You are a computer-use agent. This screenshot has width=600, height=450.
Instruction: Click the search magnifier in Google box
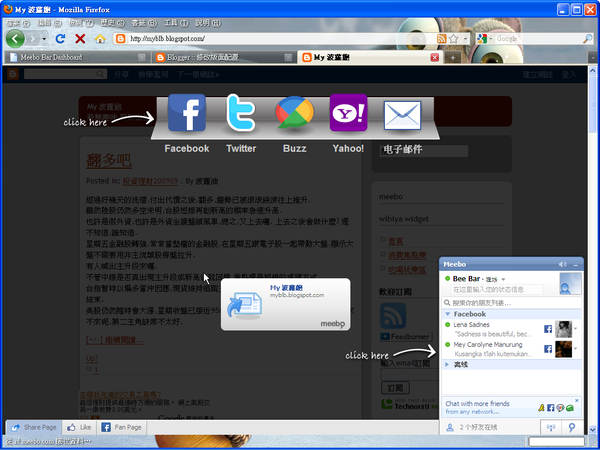point(587,39)
